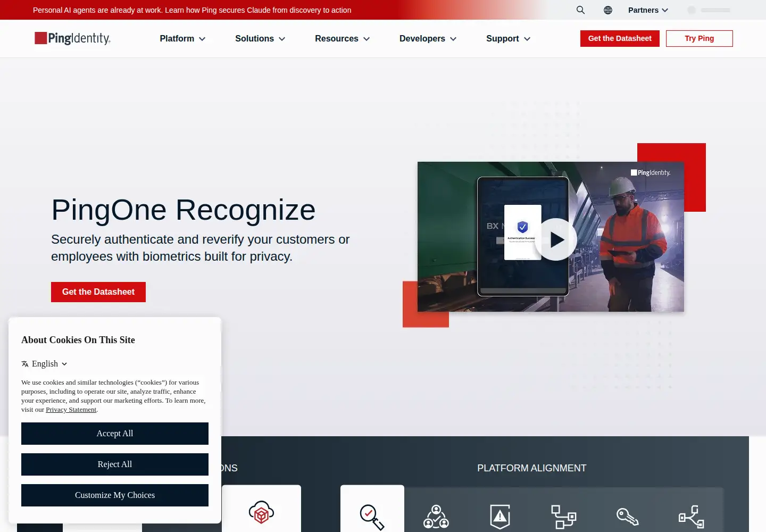766x532 pixels.
Task: Click Get the Datasheet below the headline
Action: pos(98,292)
